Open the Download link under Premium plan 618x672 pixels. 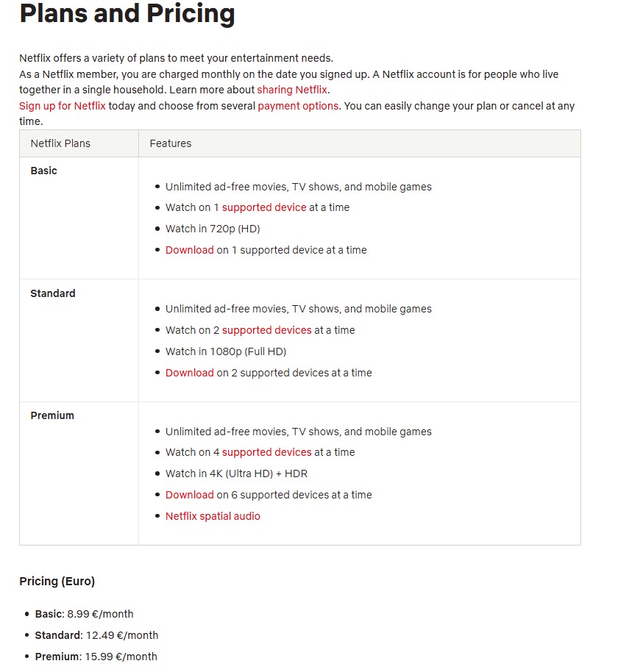[x=190, y=495]
